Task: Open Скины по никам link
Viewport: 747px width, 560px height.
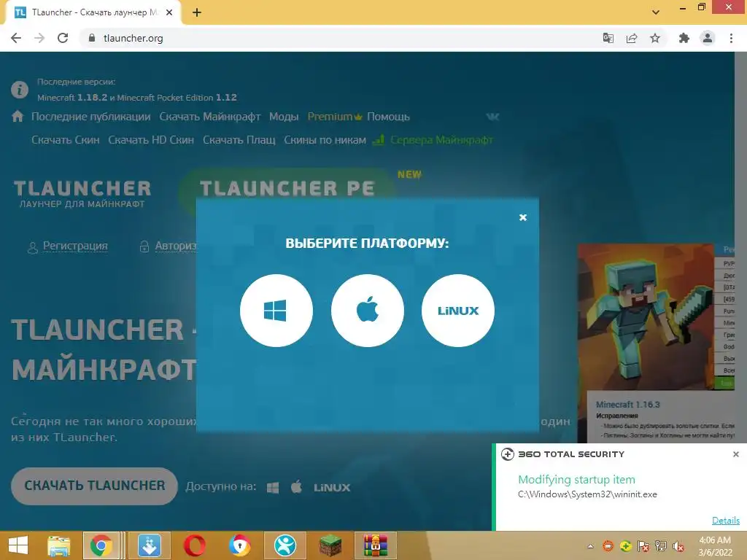Action: point(325,140)
